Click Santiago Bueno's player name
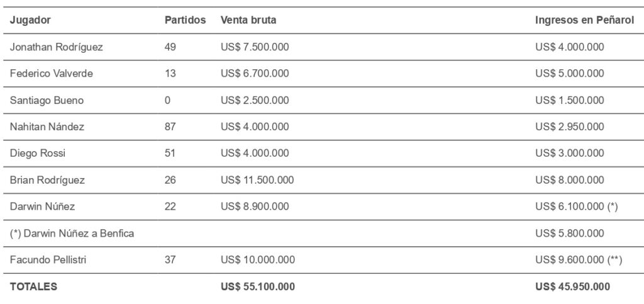 (x=47, y=100)
